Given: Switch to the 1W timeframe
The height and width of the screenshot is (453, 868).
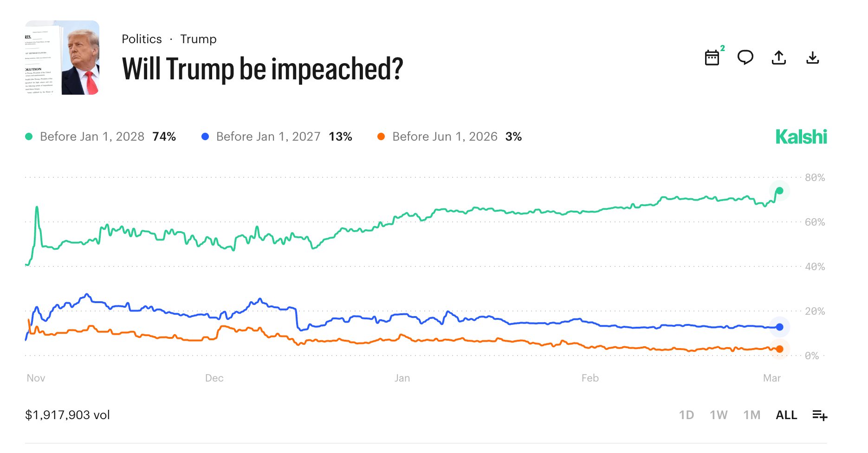Looking at the screenshot, I should tap(719, 415).
